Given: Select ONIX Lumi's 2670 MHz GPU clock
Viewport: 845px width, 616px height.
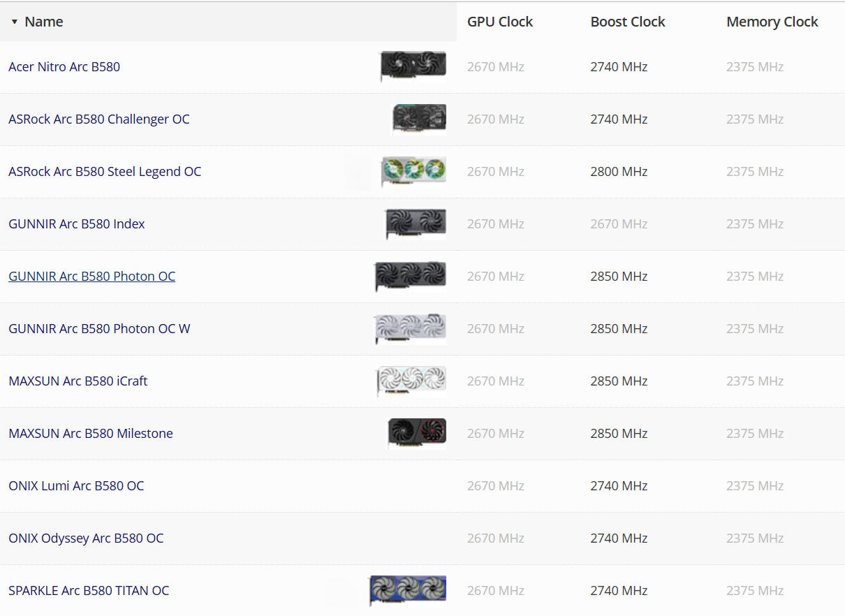Looking at the screenshot, I should tap(496, 486).
